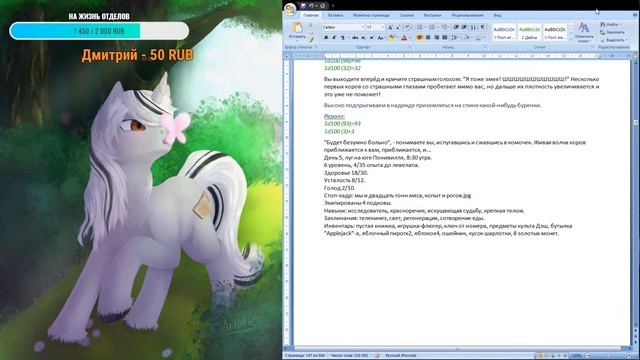Click Justify alignment icon

click(445, 38)
